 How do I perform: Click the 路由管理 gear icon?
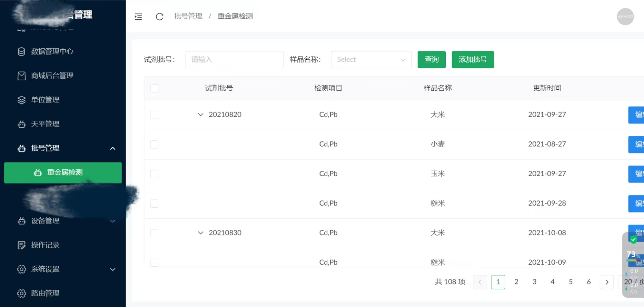click(21, 293)
